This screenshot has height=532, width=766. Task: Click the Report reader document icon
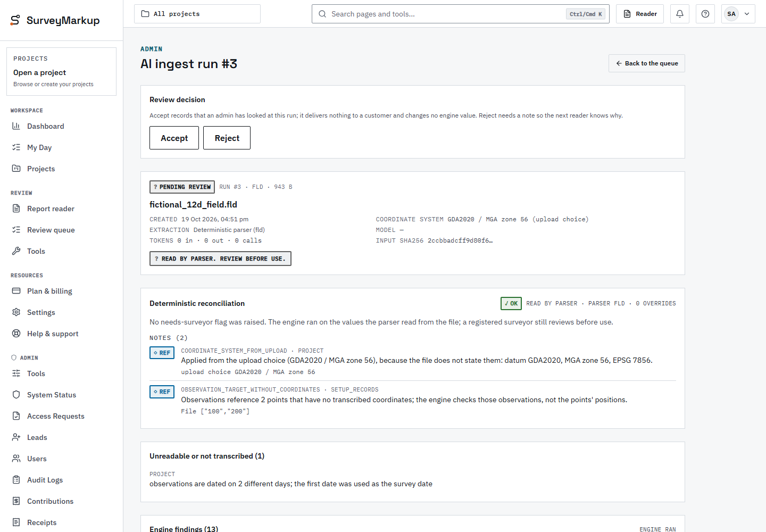click(x=16, y=209)
